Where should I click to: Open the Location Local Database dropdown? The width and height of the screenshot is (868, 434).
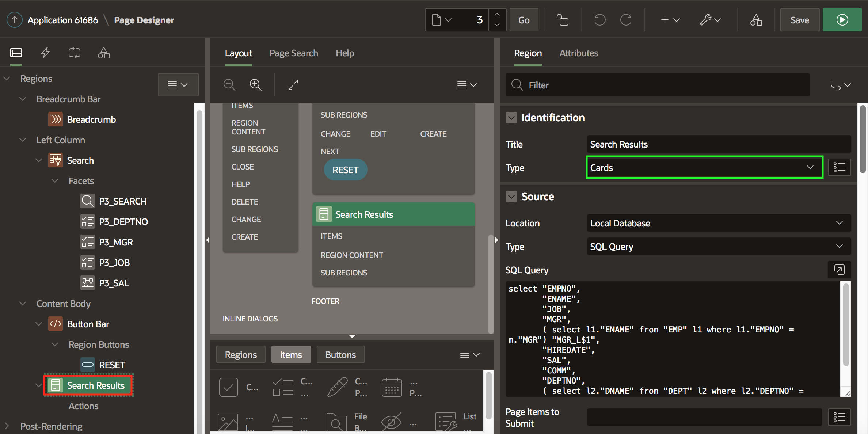coord(719,223)
